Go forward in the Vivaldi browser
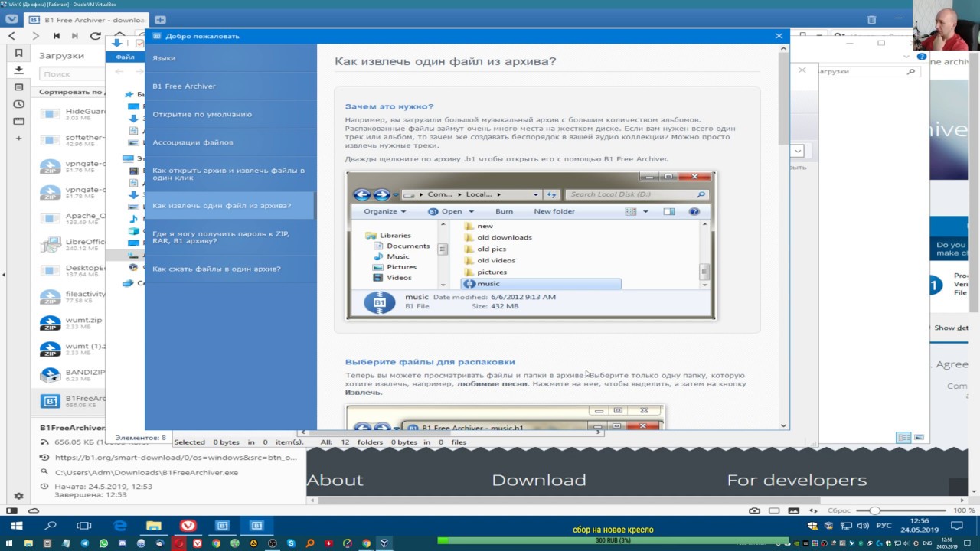The image size is (980, 551). 35,36
